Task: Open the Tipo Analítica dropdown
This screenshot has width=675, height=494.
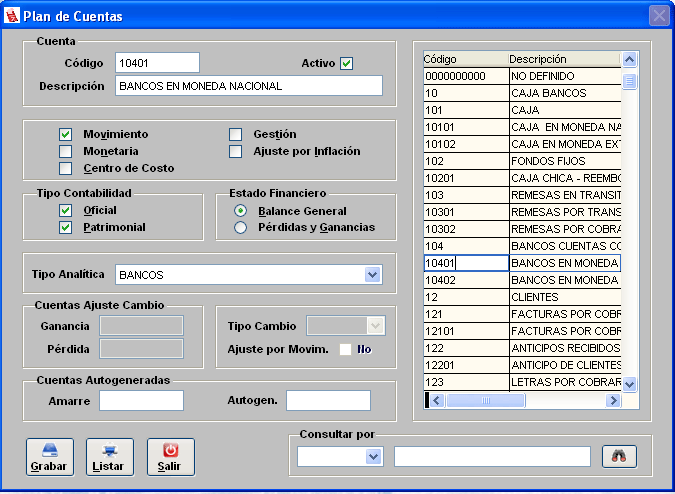Action: 372,275
